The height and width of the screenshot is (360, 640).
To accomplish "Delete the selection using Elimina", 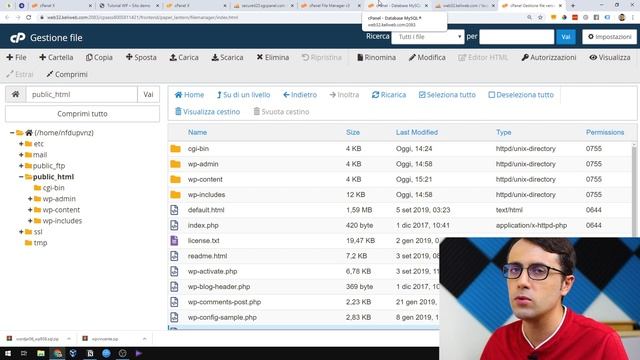I will 273,58.
